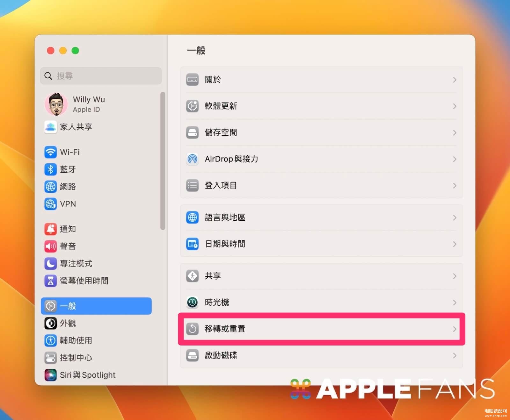
Task: Expand the 軟體更新 row chevron
Action: pyautogui.click(x=455, y=106)
